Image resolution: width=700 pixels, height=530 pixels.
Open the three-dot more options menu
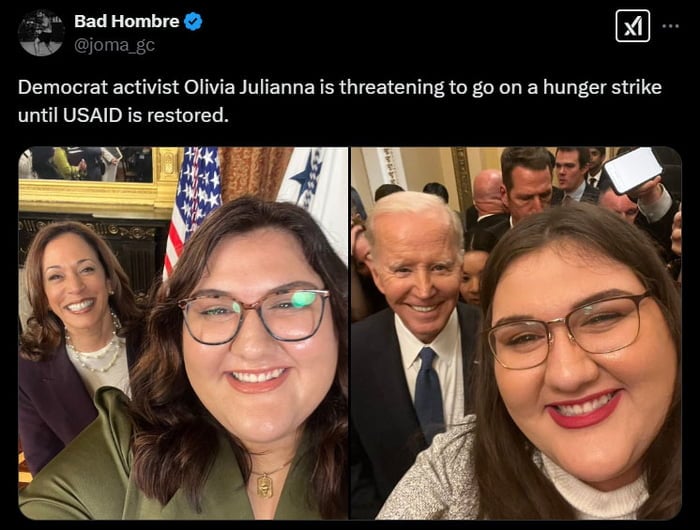(671, 26)
